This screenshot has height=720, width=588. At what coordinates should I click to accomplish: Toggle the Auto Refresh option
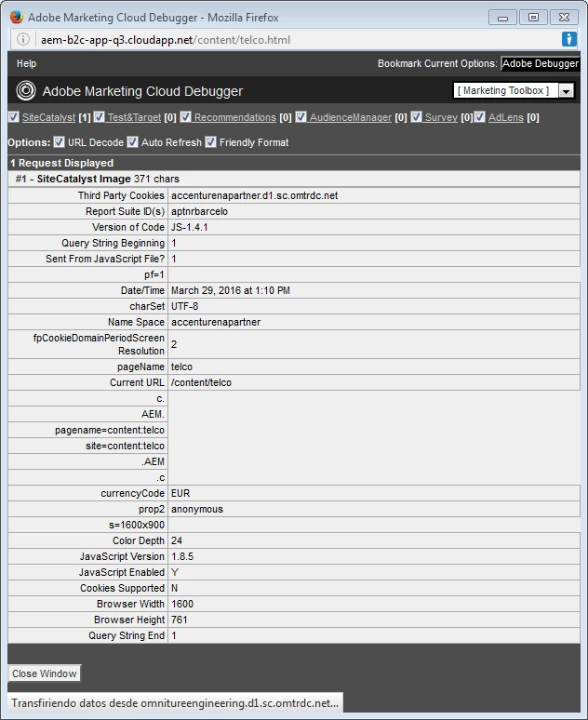[x=132, y=142]
